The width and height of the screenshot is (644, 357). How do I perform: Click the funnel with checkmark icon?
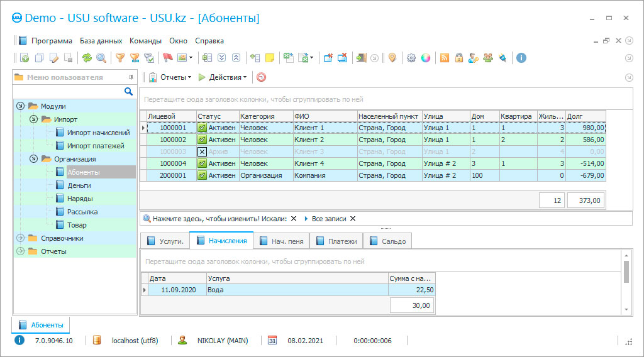click(x=150, y=58)
